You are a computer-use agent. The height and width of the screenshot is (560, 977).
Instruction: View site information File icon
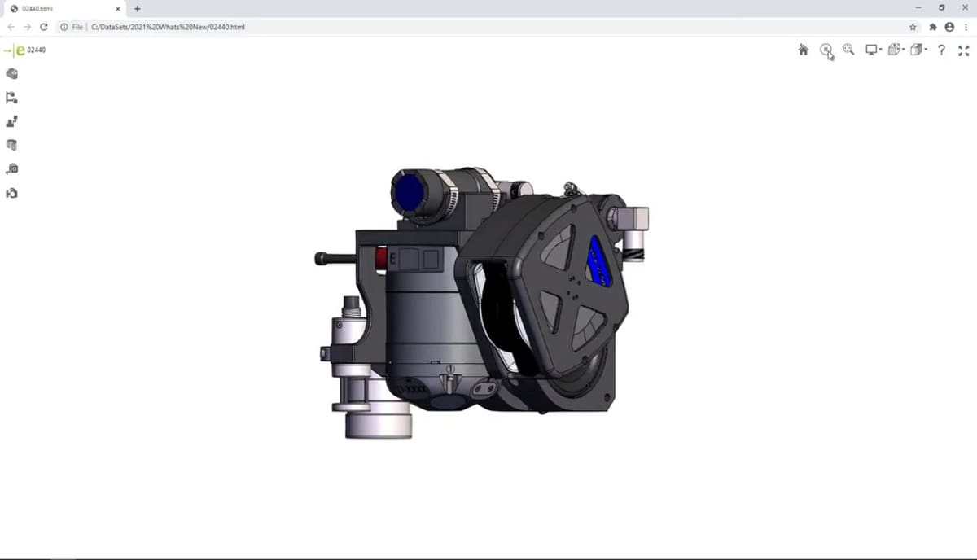point(72,27)
